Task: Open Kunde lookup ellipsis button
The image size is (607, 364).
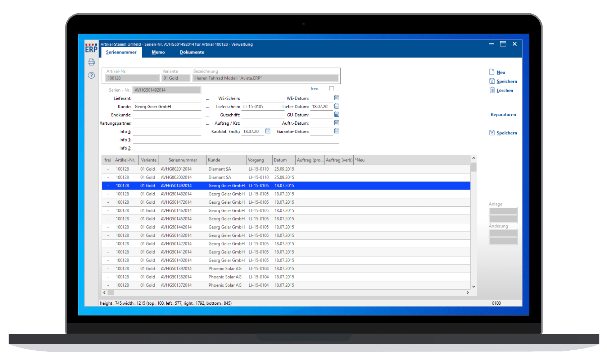Action: [208, 107]
